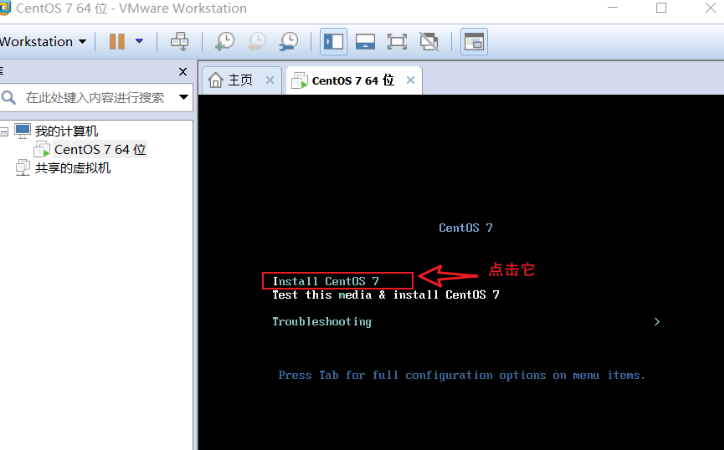724x450 pixels.
Task: Send Ctrl+Alt+Del to the VM
Action: click(180, 42)
